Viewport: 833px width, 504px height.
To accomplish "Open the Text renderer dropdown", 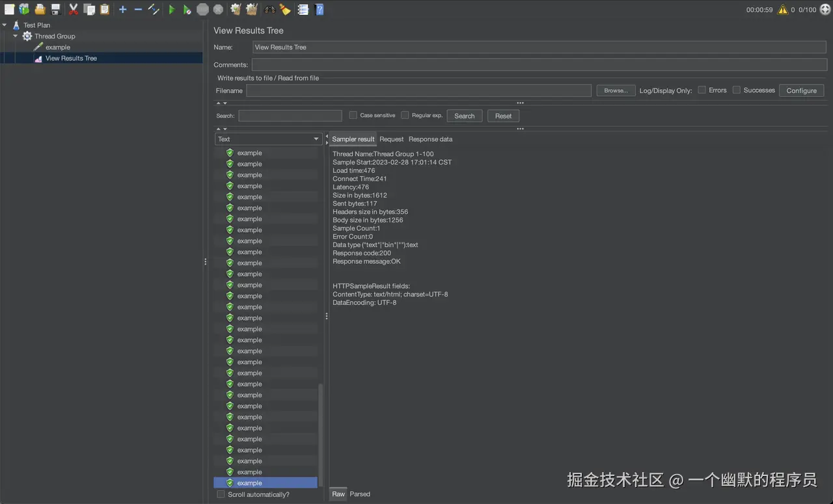I will [x=268, y=139].
